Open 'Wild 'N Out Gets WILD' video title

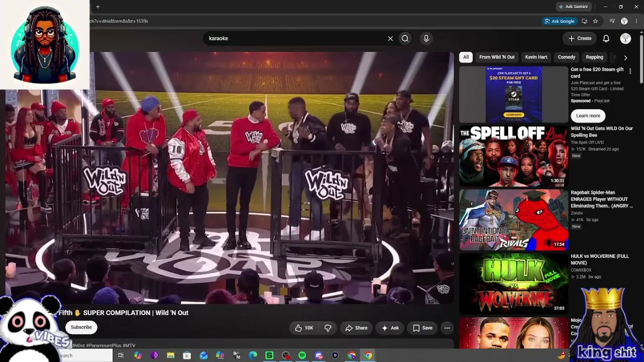[602, 132]
